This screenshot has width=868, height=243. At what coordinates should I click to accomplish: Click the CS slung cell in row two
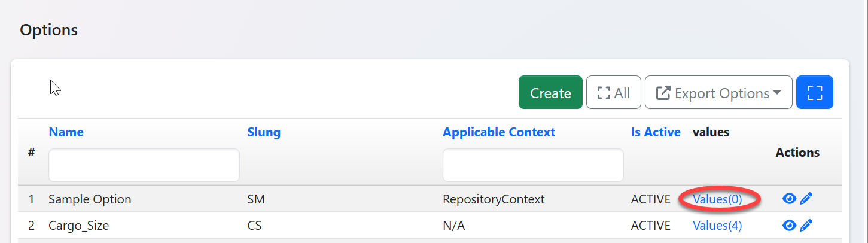[x=254, y=226]
